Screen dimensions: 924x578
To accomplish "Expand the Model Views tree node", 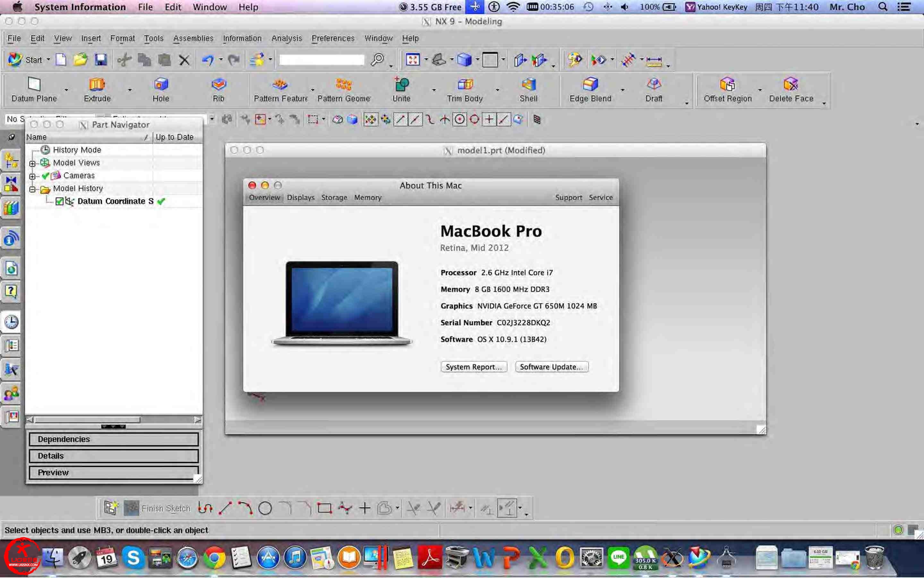I will [32, 164].
